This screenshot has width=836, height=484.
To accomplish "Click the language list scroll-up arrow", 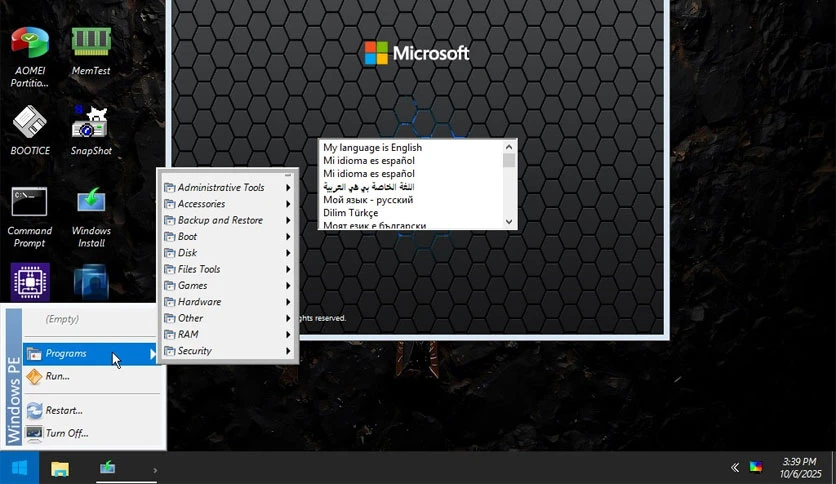I will tap(509, 147).
